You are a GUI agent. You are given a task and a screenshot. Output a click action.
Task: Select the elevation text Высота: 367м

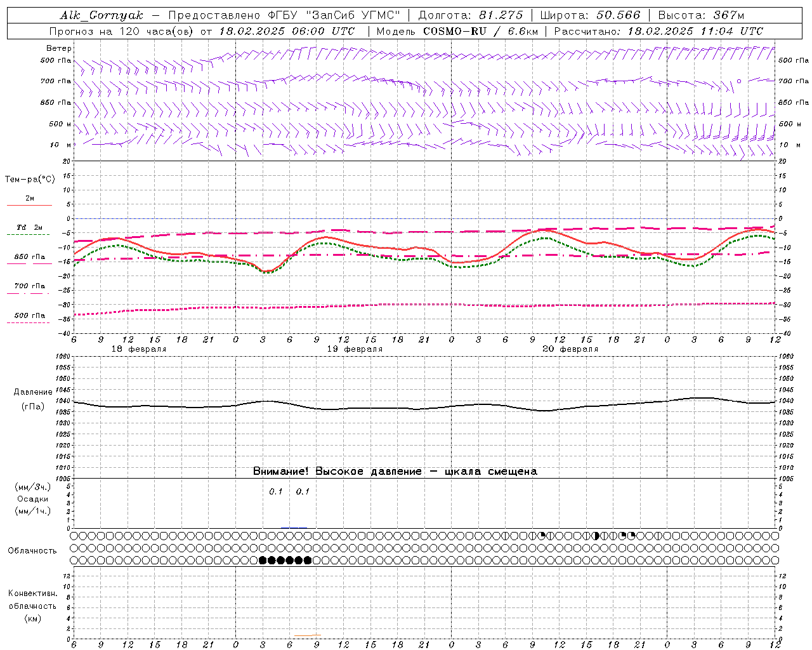701,15
